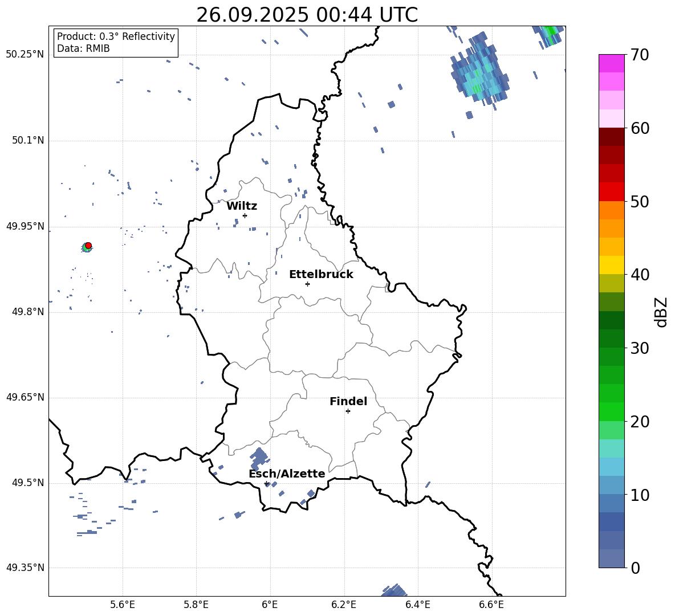Click the "Data: RMIB" text

(x=83, y=48)
